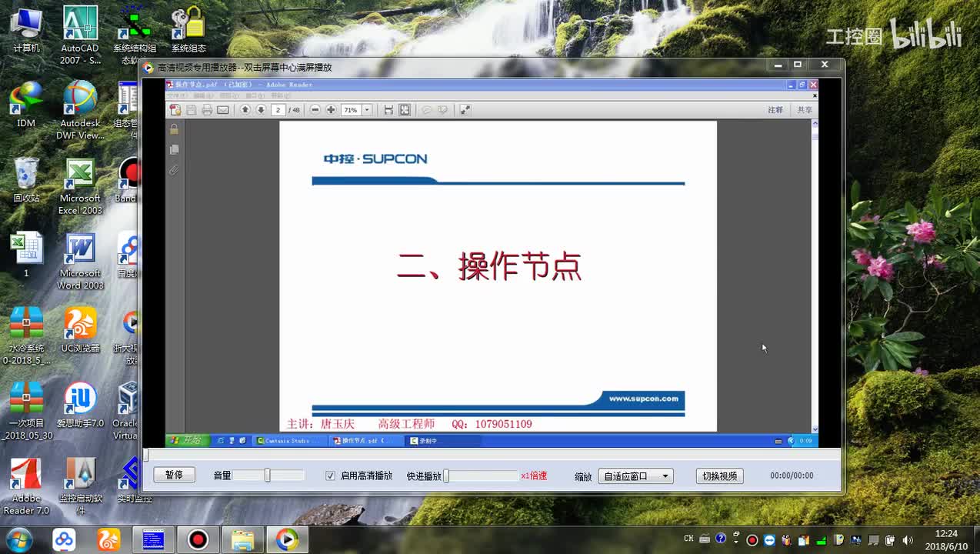This screenshot has width=980, height=554.
Task: Click the Windows Start orb
Action: pos(18,539)
